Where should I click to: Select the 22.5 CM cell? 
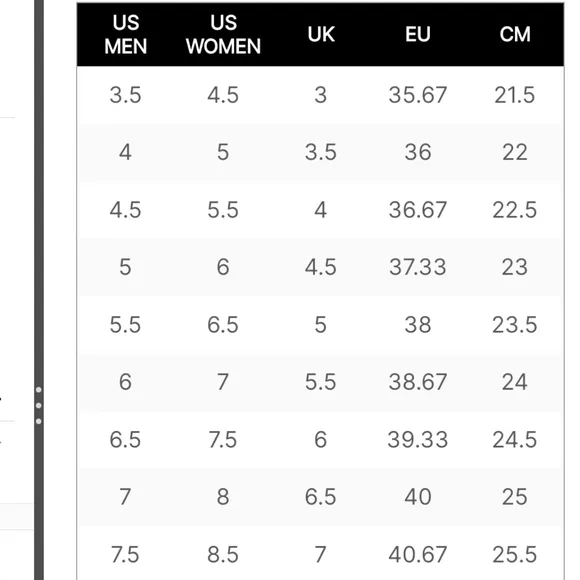coord(515,210)
